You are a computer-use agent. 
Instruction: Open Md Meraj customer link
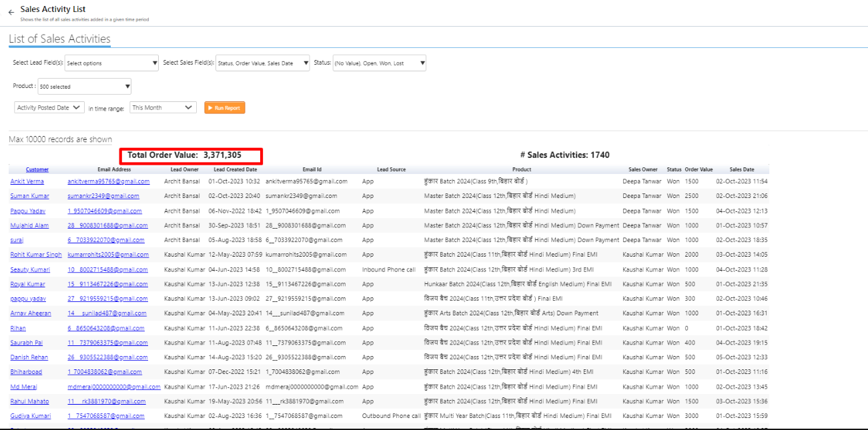coord(24,387)
